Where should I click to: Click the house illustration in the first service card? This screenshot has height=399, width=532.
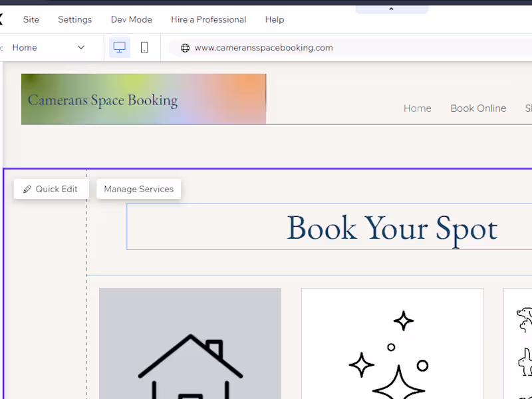pos(190,359)
